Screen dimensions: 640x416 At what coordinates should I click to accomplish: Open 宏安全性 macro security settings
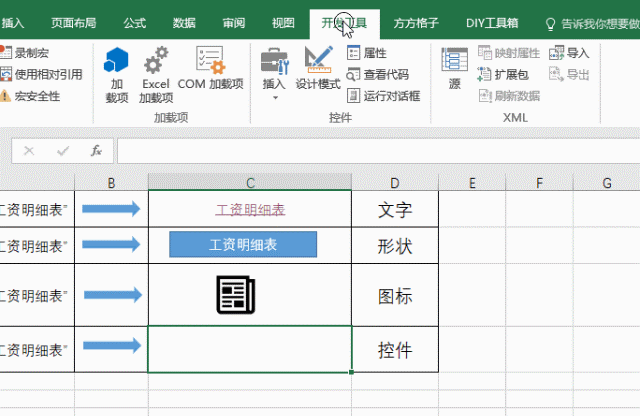pos(32,96)
